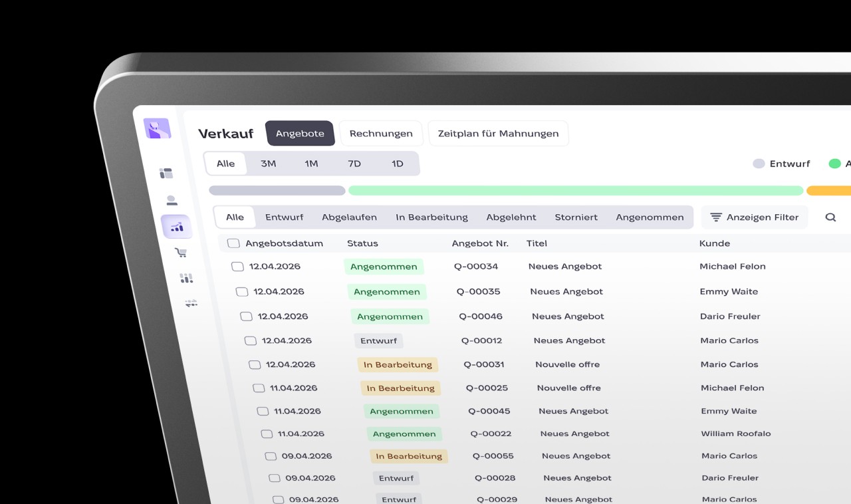Open the Rechnungen tab
The height and width of the screenshot is (504, 851).
tap(381, 134)
